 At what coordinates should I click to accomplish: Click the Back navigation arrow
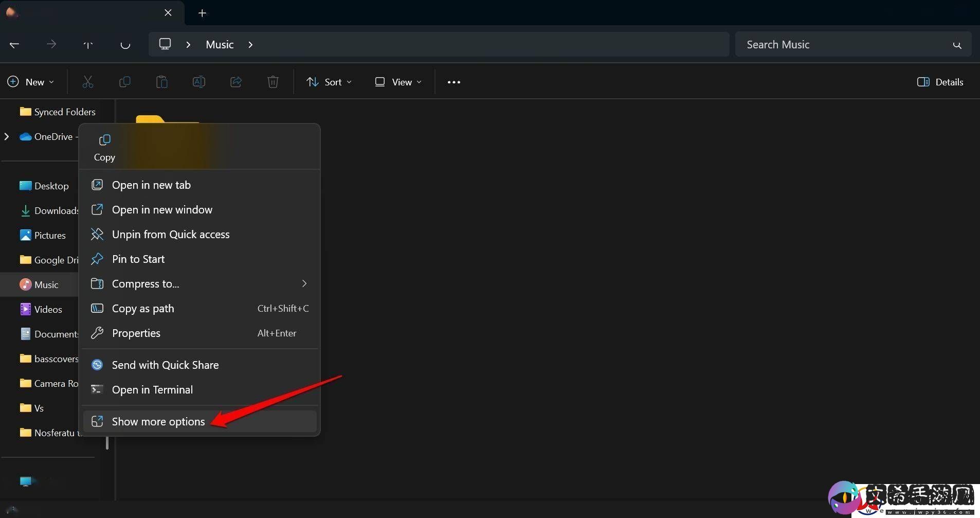tap(14, 45)
